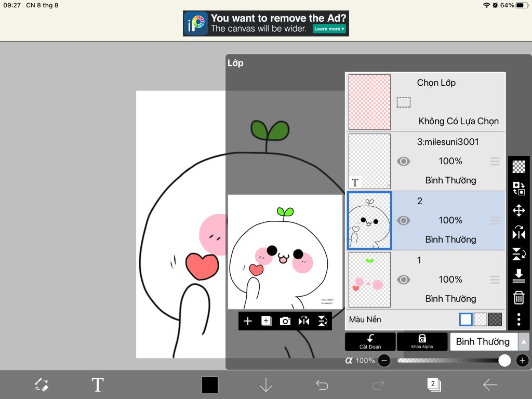This screenshot has height=399, width=532.
Task: Click the Màu Nền label
Action: click(x=365, y=320)
